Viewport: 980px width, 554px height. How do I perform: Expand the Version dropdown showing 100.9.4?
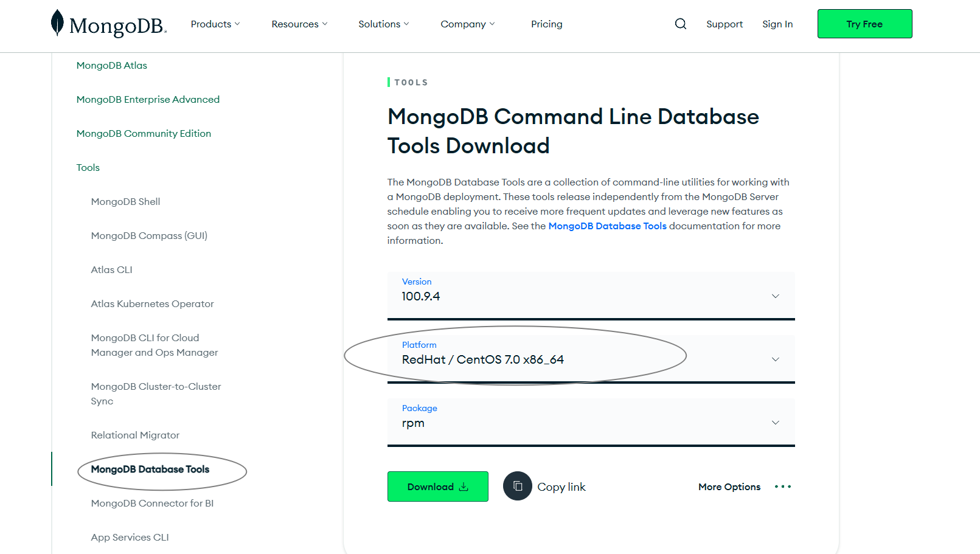[x=775, y=296]
